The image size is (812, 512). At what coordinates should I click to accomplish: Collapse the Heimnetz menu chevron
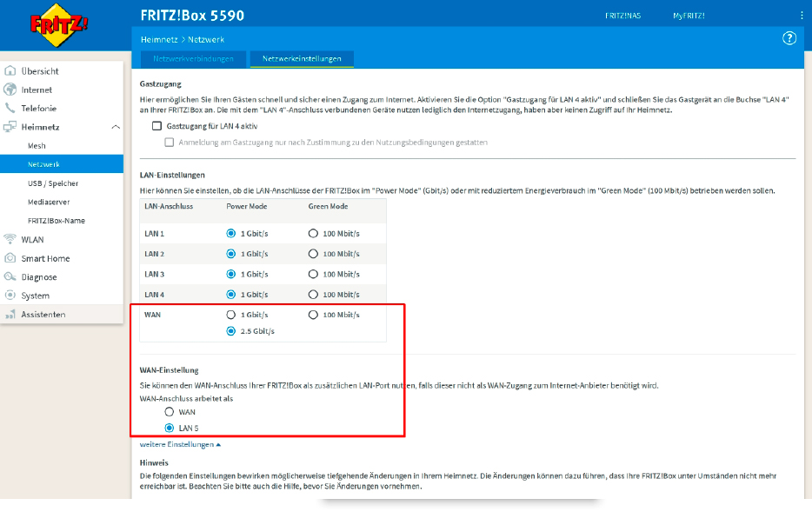point(116,127)
